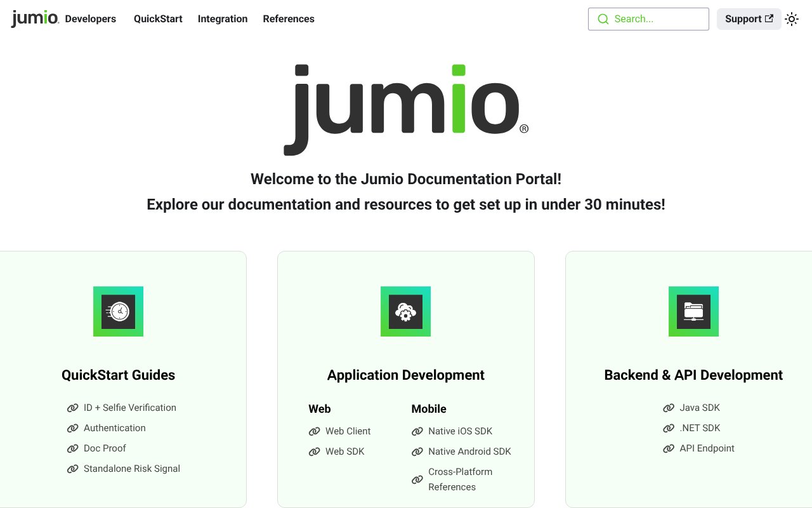This screenshot has height=508, width=812.
Task: Click the link icon next to Cross-Platform References
Action: pyautogui.click(x=418, y=479)
